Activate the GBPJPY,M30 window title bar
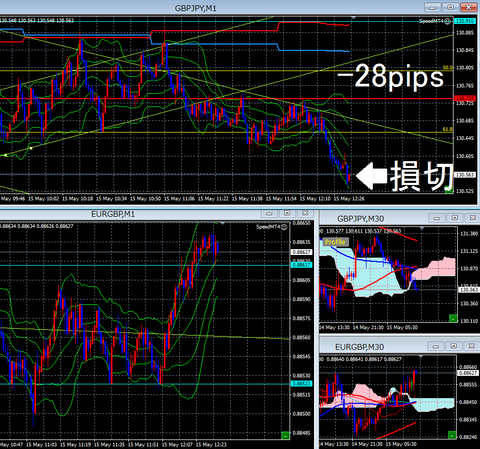This screenshot has width=480, height=449. click(361, 219)
